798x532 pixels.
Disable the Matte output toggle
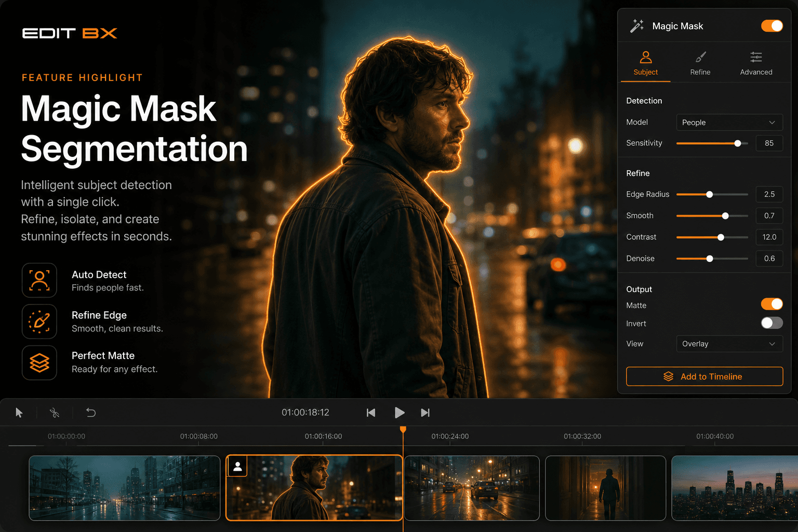[x=772, y=304]
